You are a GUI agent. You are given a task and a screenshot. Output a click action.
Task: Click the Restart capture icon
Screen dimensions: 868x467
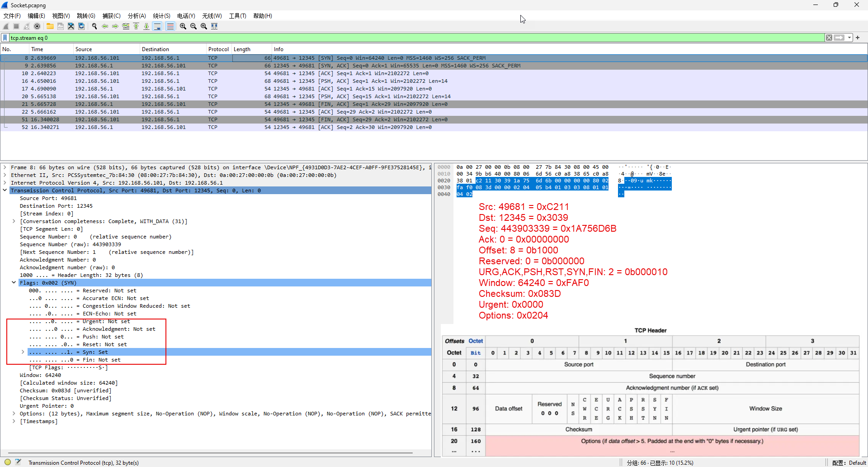pyautogui.click(x=27, y=26)
